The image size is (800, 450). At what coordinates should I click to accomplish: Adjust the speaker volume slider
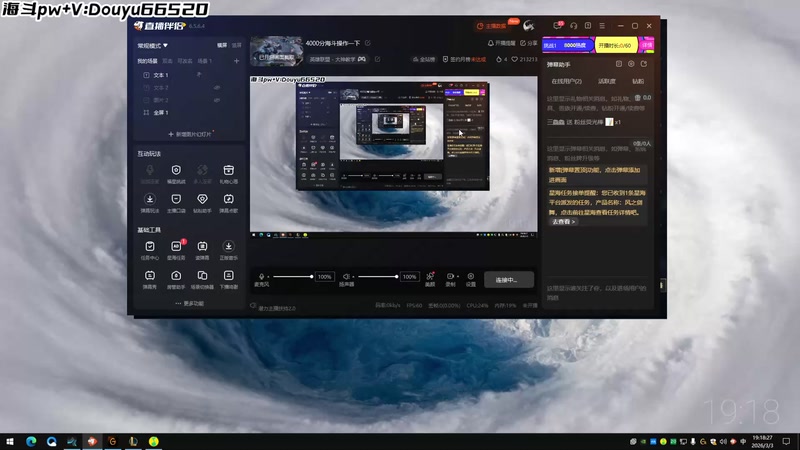378,277
